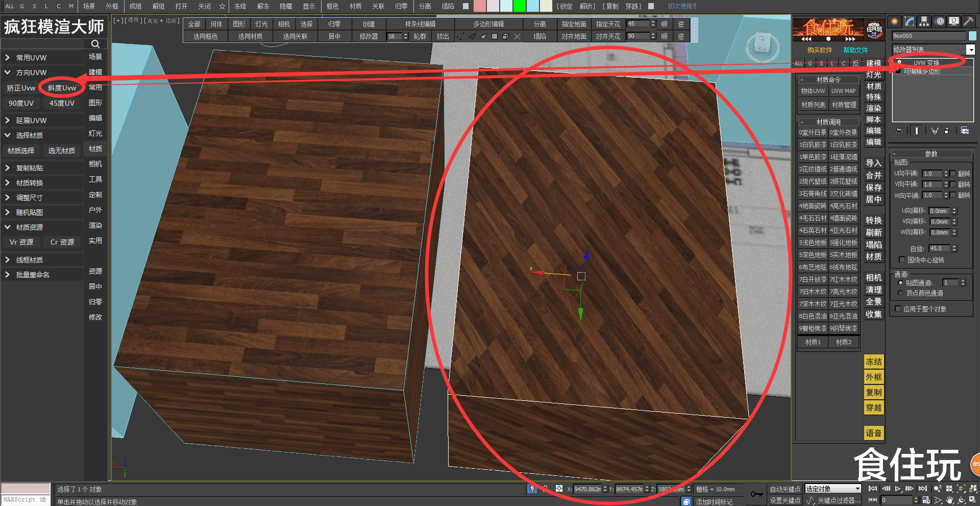Click the configure modifier sets icon
This screenshot has height=506, width=980.
pos(965,131)
